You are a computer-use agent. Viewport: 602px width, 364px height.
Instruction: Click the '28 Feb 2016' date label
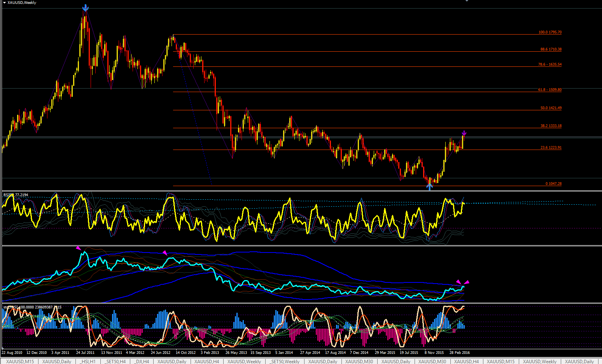pyautogui.click(x=460, y=353)
